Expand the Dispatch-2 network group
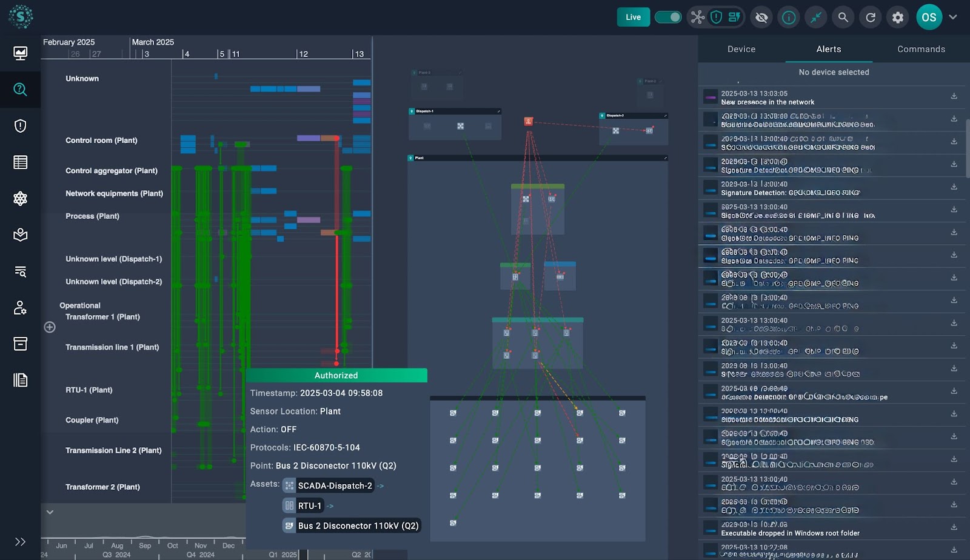 coord(666,116)
